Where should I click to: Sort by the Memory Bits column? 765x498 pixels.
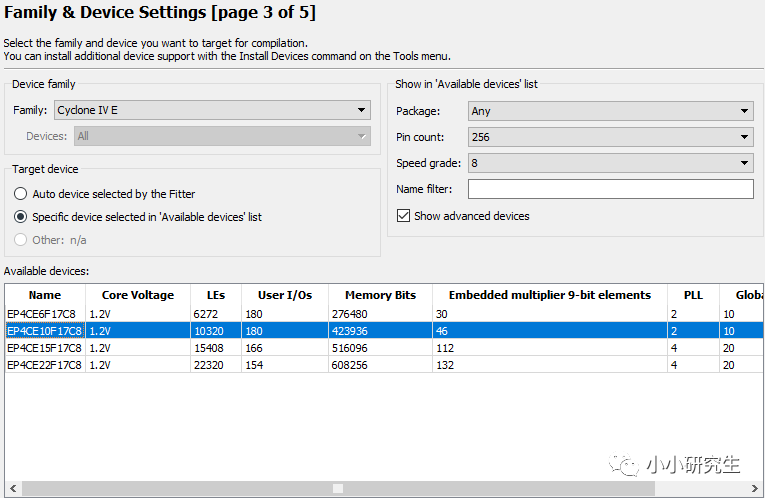380,295
